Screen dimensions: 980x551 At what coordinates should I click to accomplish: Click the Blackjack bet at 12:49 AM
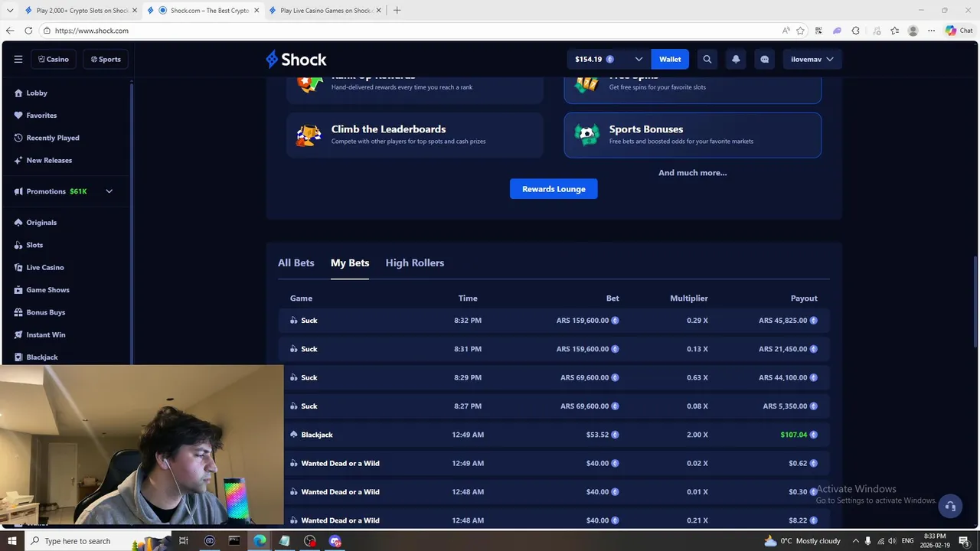[554, 435]
